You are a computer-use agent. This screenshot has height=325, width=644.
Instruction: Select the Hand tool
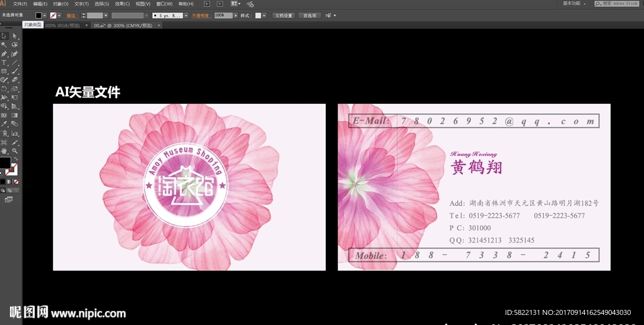4,151
